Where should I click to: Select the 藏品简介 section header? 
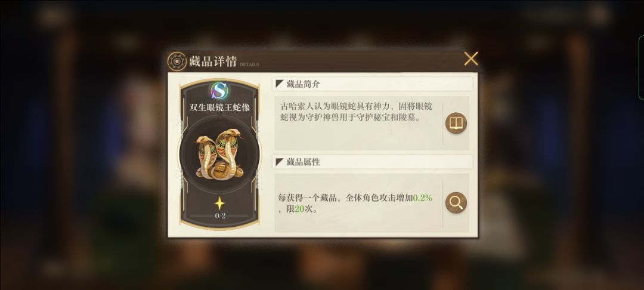(x=373, y=84)
